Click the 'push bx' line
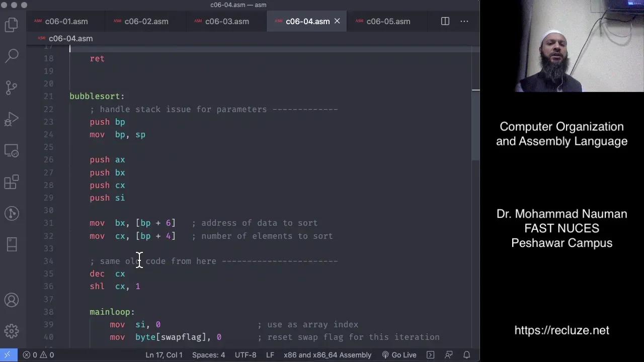This screenshot has height=362, width=644. (107, 172)
